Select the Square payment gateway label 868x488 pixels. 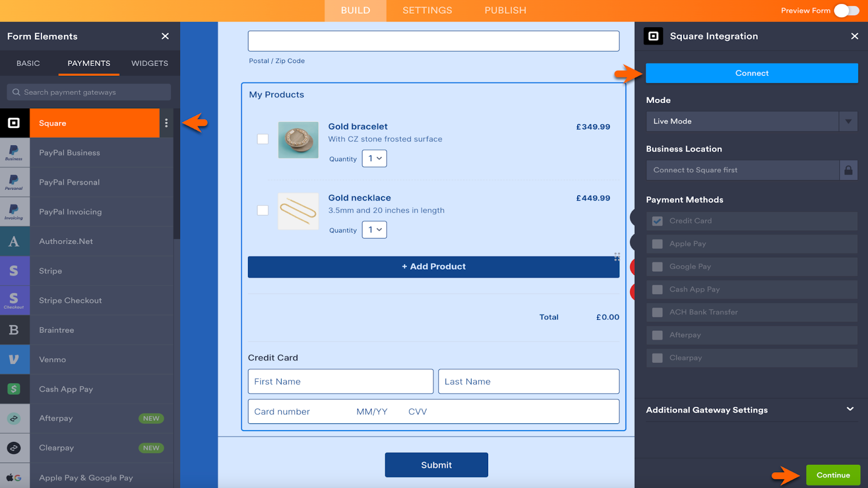coord(53,123)
